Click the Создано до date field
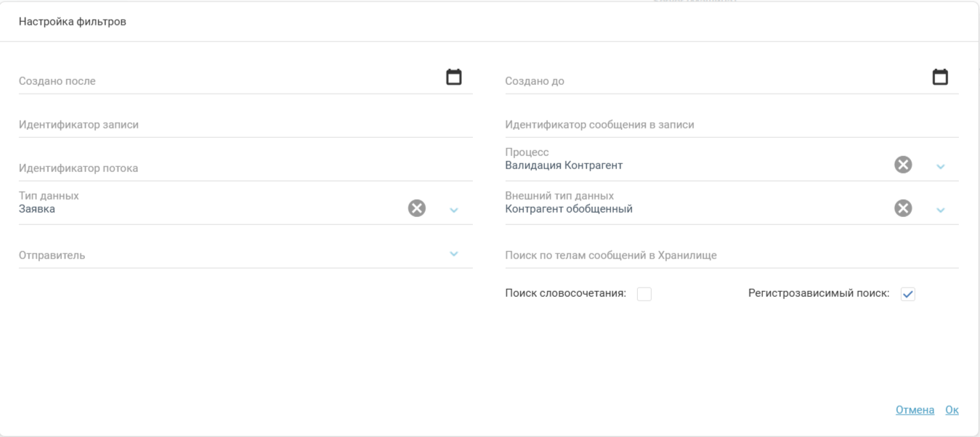 click(712, 81)
